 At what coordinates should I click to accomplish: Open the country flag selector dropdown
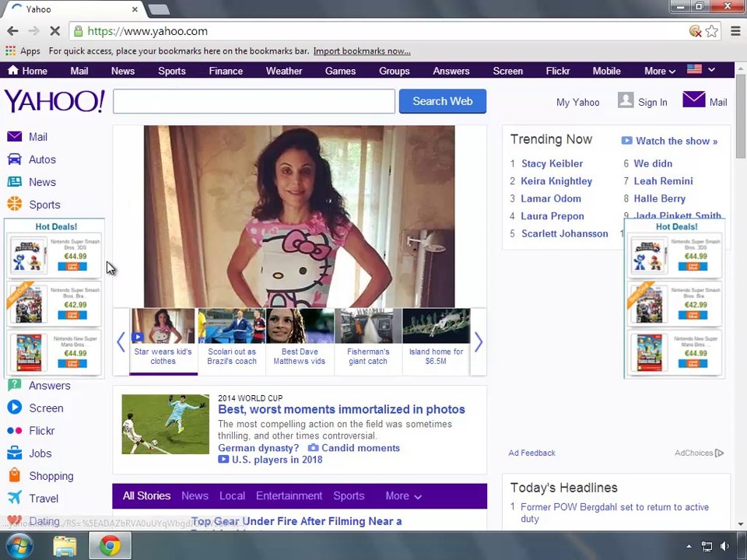(x=701, y=70)
